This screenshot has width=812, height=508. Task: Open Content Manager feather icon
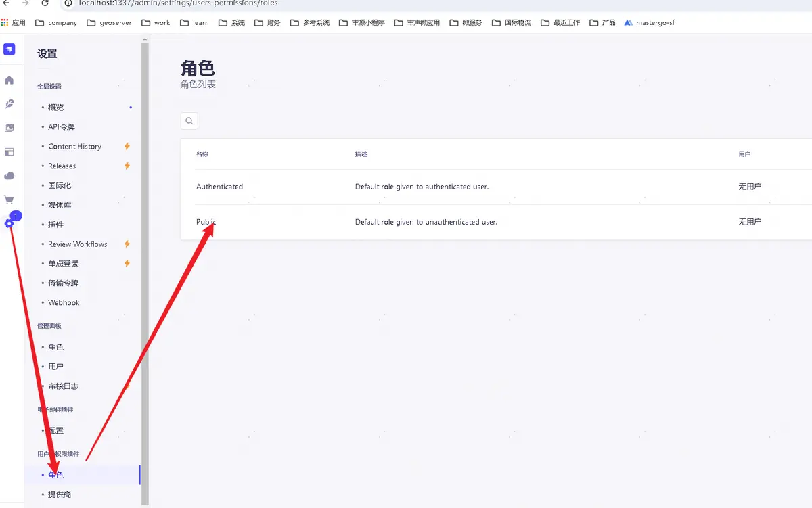coord(9,104)
